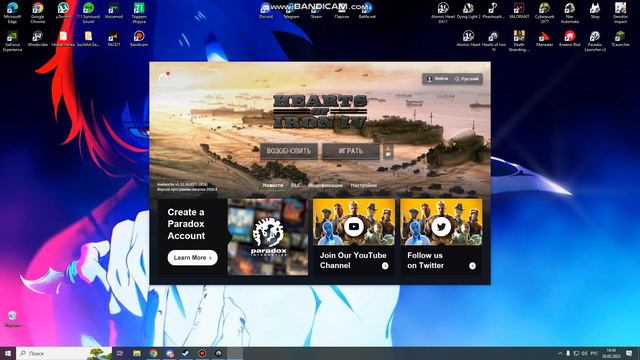Open Microsoft Edge desktop icon

pos(12,12)
